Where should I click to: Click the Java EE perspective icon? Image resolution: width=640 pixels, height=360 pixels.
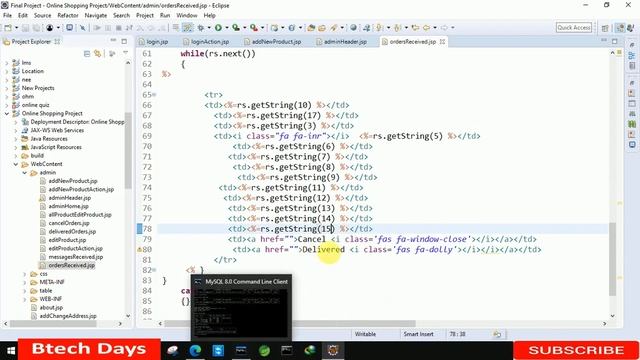[x=620, y=28]
